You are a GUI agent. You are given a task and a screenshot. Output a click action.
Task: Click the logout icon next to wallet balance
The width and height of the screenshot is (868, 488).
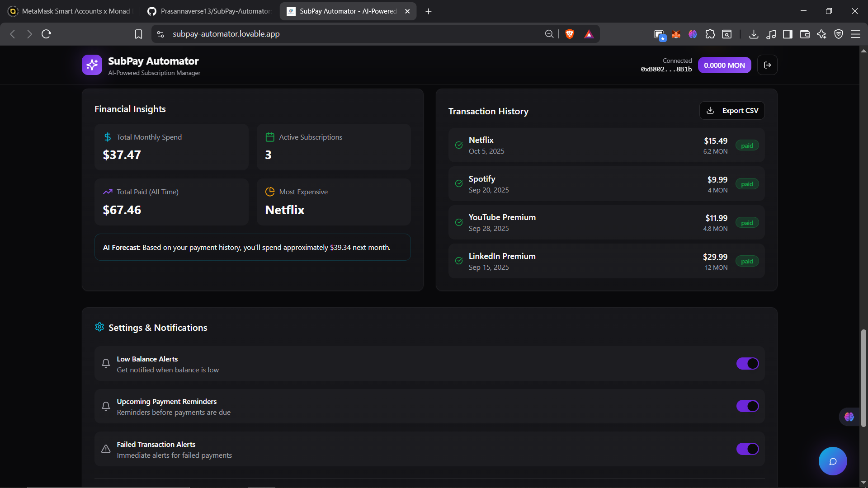click(767, 65)
